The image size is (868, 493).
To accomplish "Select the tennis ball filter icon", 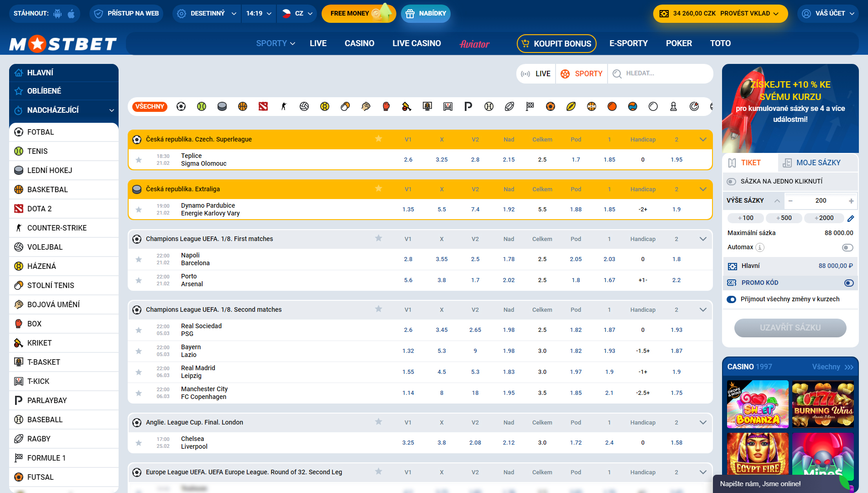I will [x=202, y=106].
